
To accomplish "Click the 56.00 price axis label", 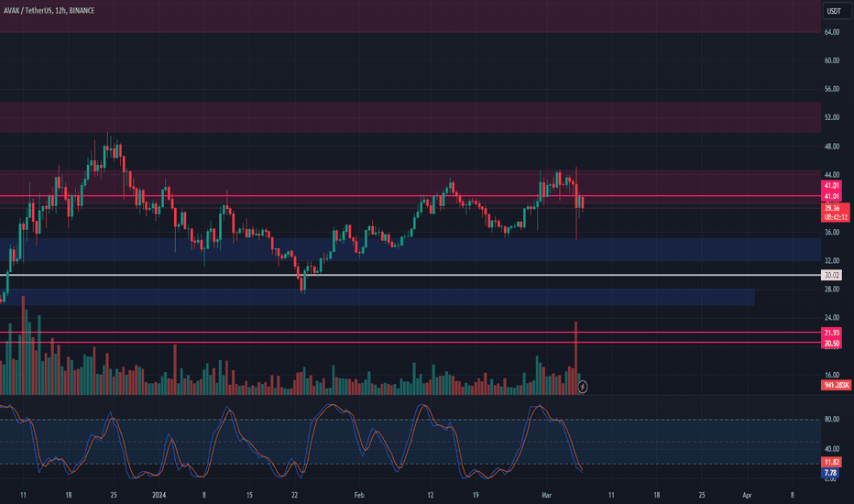I will (832, 89).
